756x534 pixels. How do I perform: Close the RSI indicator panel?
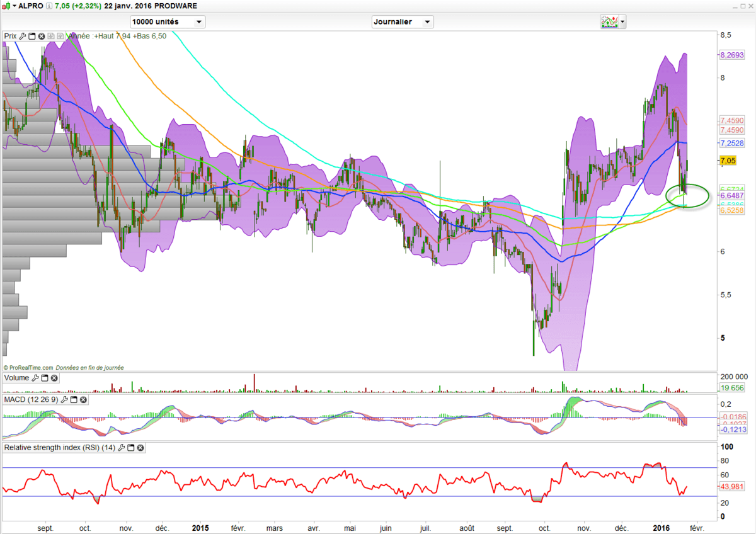pos(140,448)
